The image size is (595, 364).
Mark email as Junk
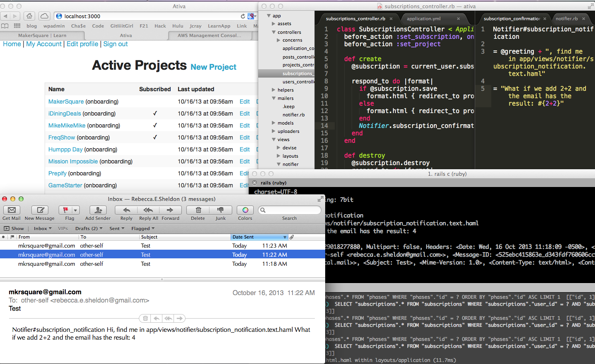(x=221, y=210)
